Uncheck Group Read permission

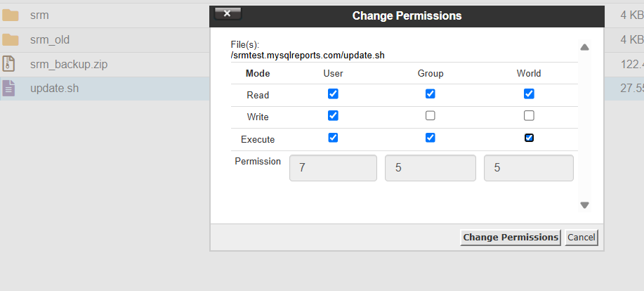tap(430, 94)
